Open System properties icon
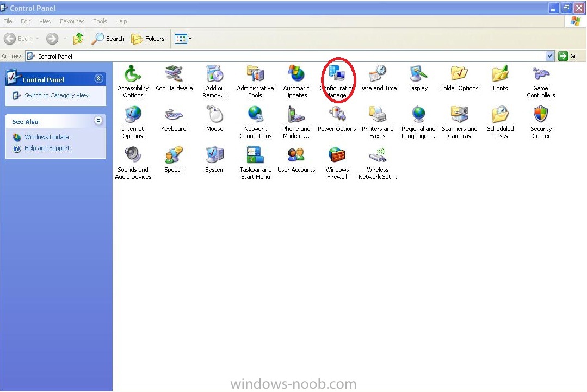Viewport: 587px width, 392px height. (x=214, y=159)
